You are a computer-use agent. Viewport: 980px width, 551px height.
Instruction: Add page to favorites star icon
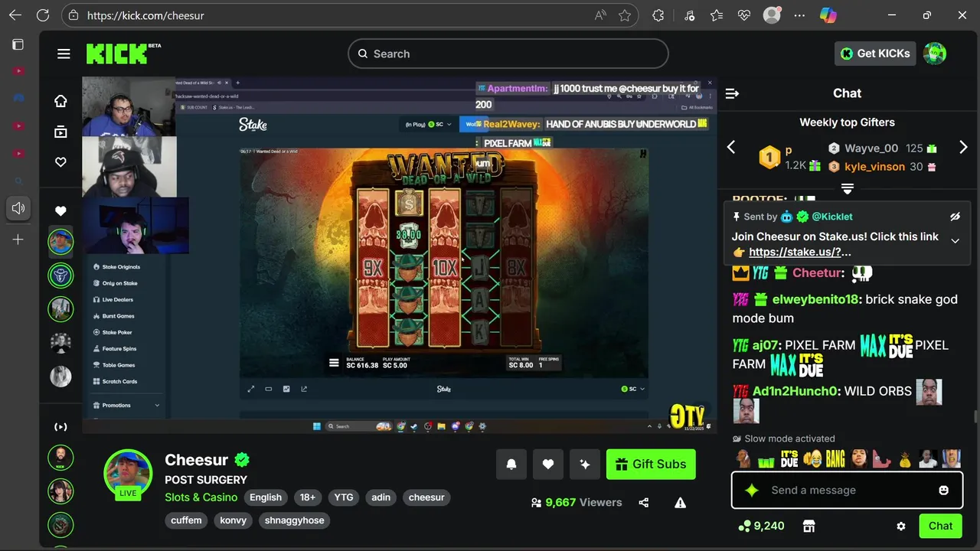pyautogui.click(x=625, y=15)
